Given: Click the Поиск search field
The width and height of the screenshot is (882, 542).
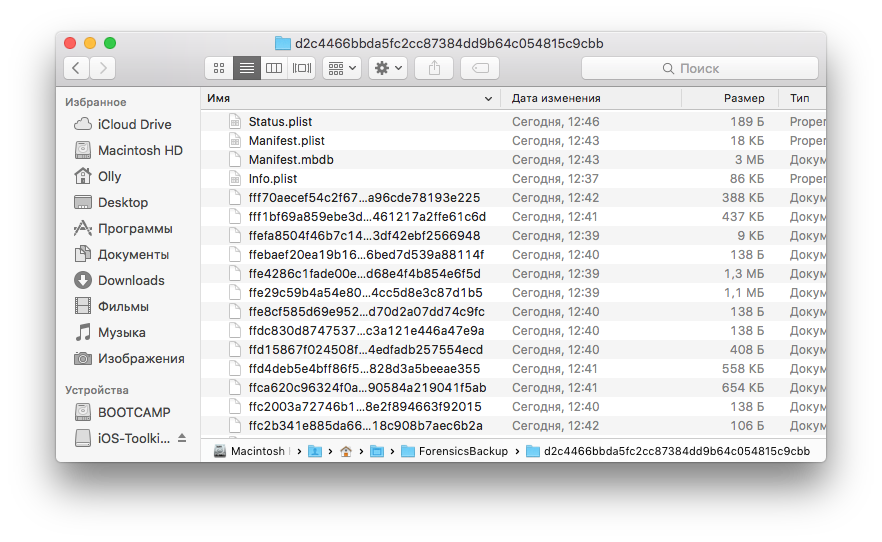Looking at the screenshot, I should point(699,68).
